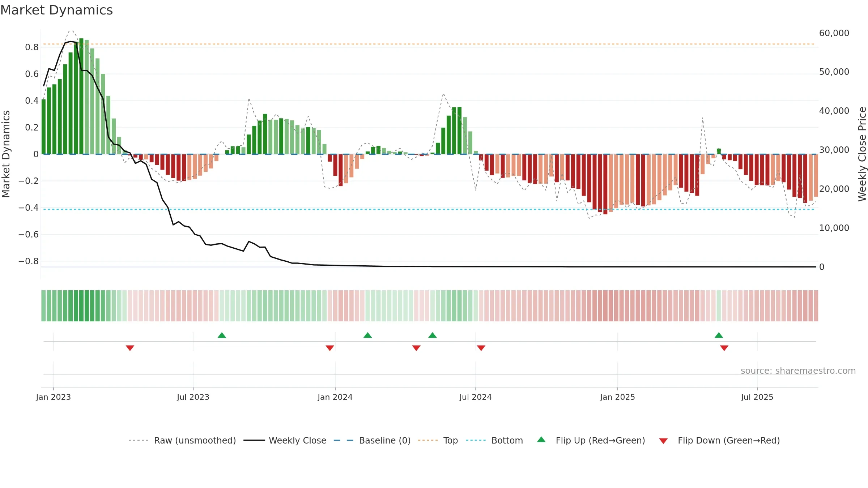The height and width of the screenshot is (488, 868).
Task: Click the red flip-down triangle before Jul 2025
Action: point(724,348)
